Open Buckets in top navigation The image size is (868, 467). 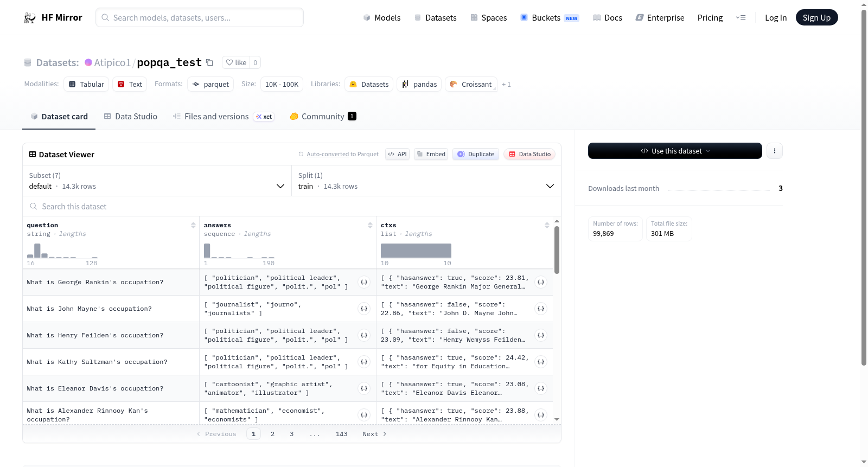(550, 17)
